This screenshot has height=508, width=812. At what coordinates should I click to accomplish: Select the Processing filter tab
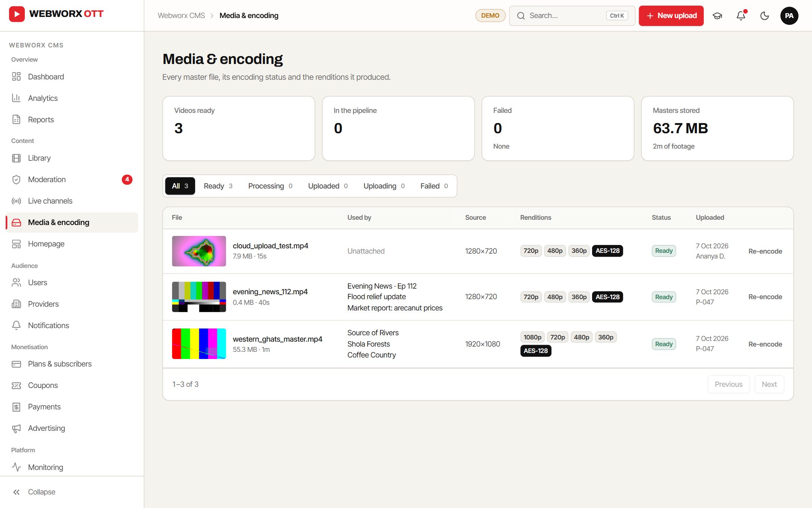coord(270,186)
